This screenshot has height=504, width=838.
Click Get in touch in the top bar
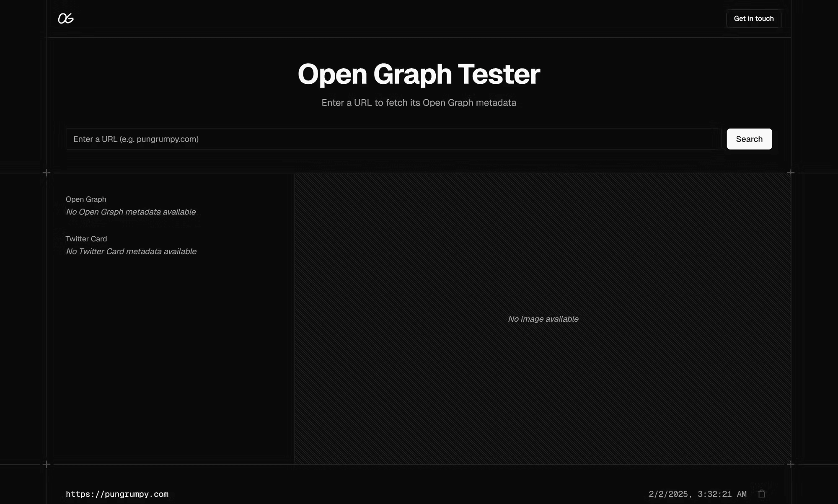[x=753, y=18]
